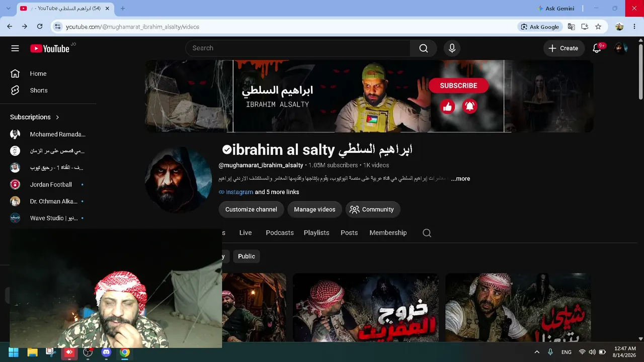The height and width of the screenshot is (362, 644).
Task: Switch to the Membership tab
Action: tap(388, 233)
